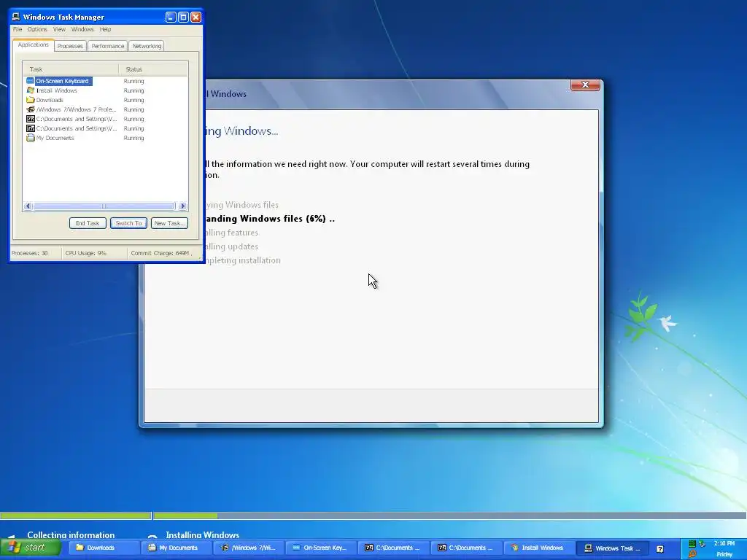Click the Switch To button
747x560 pixels.
[128, 223]
